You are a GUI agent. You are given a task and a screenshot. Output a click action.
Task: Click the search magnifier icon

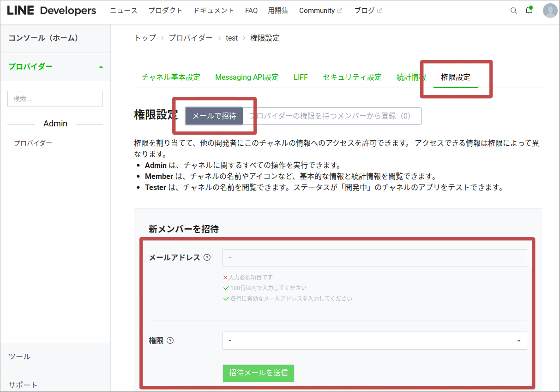pos(513,11)
